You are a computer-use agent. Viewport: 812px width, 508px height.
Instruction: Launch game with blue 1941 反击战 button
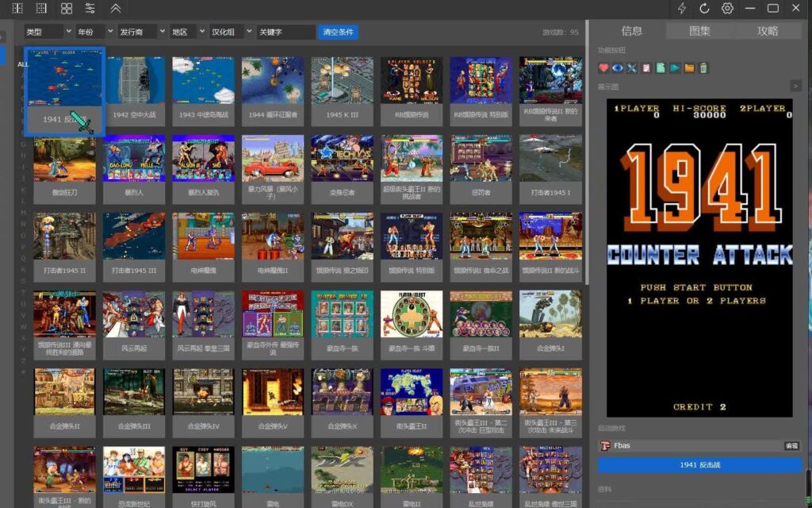pos(700,465)
